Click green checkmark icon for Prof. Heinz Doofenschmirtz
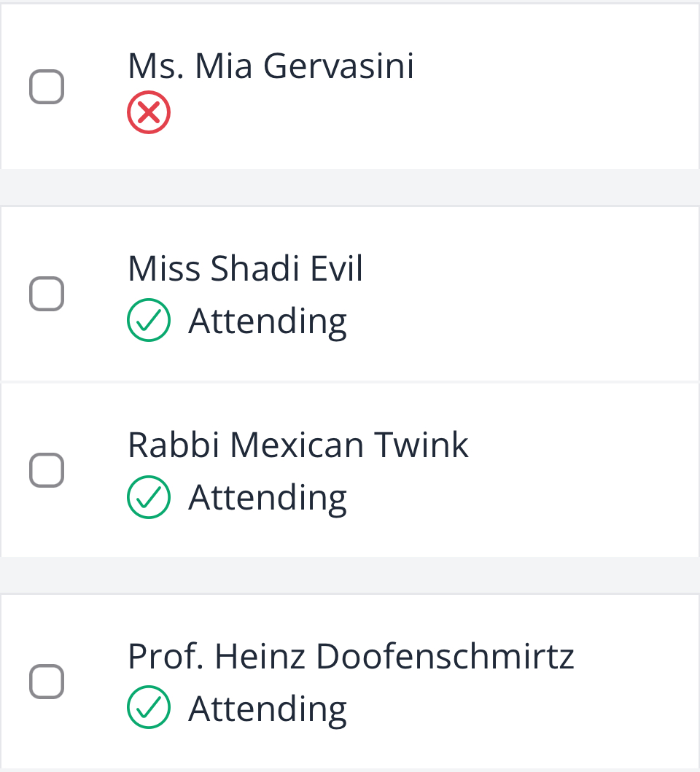This screenshot has width=700, height=772. [149, 707]
